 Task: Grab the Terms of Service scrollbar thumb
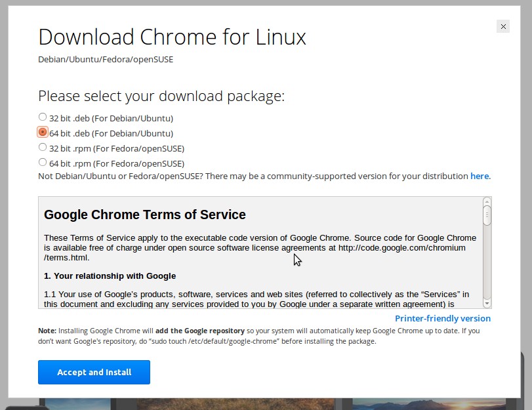pos(487,215)
